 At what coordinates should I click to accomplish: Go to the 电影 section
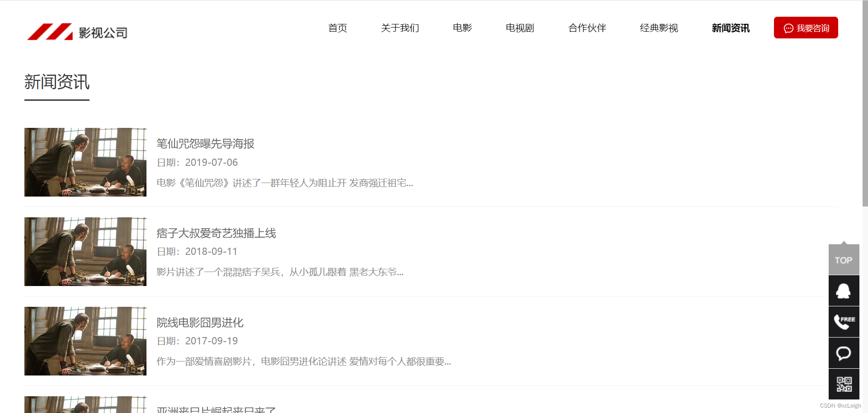coord(462,28)
